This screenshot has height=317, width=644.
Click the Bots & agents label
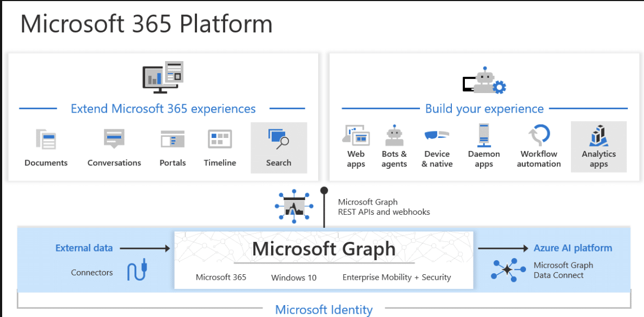(395, 159)
